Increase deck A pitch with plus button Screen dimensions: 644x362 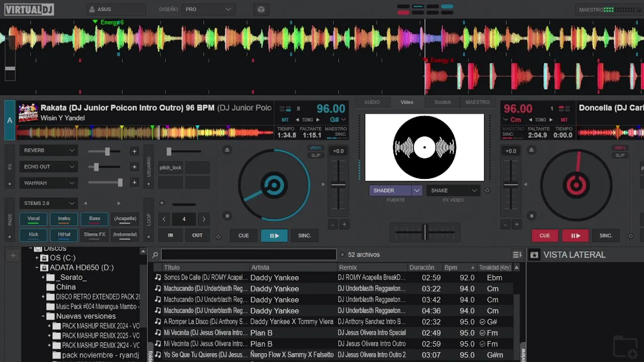pyautogui.click(x=344, y=225)
